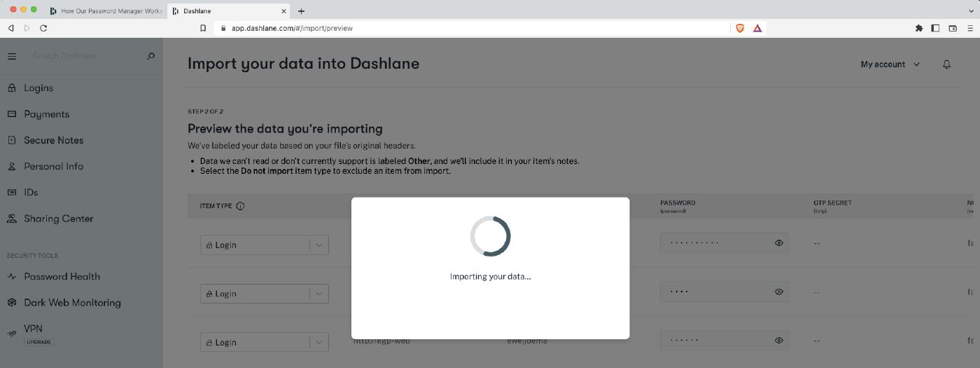Expand the My account dropdown
The width and height of the screenshot is (980, 368).
[890, 64]
